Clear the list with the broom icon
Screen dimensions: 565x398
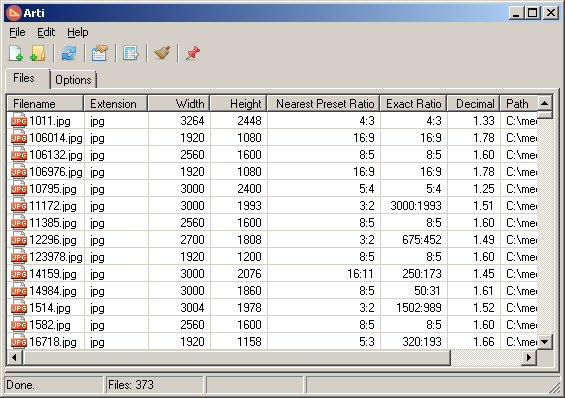pos(162,53)
